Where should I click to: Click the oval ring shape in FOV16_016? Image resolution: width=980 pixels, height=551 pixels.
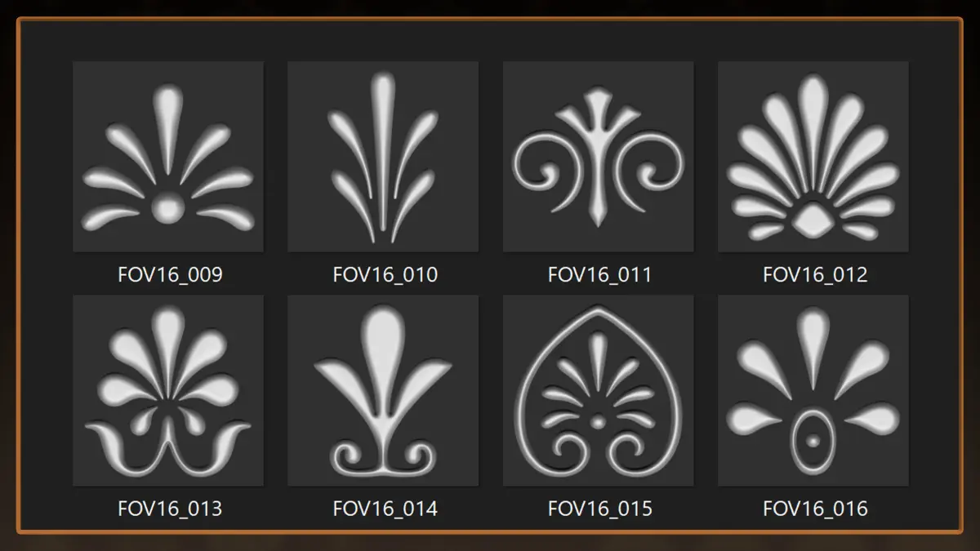click(813, 441)
